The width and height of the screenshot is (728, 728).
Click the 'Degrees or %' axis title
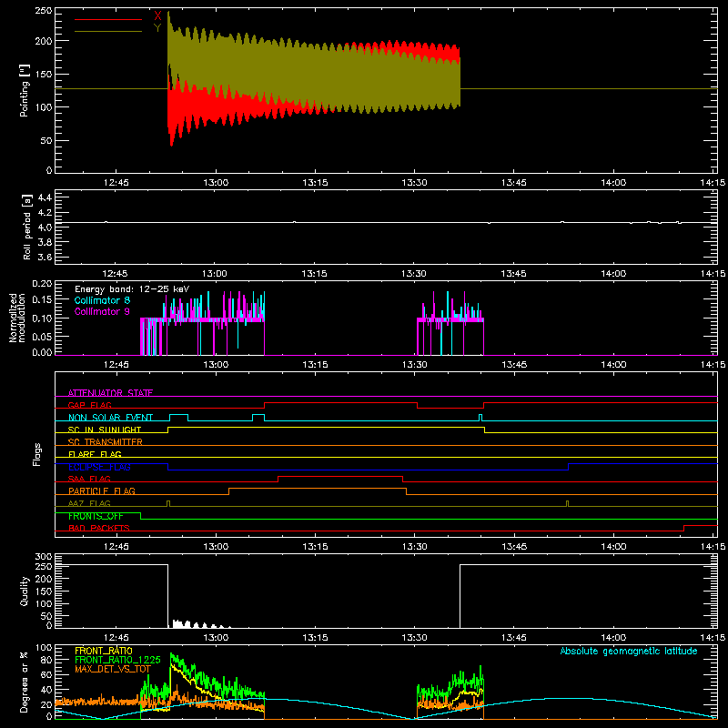point(25,682)
